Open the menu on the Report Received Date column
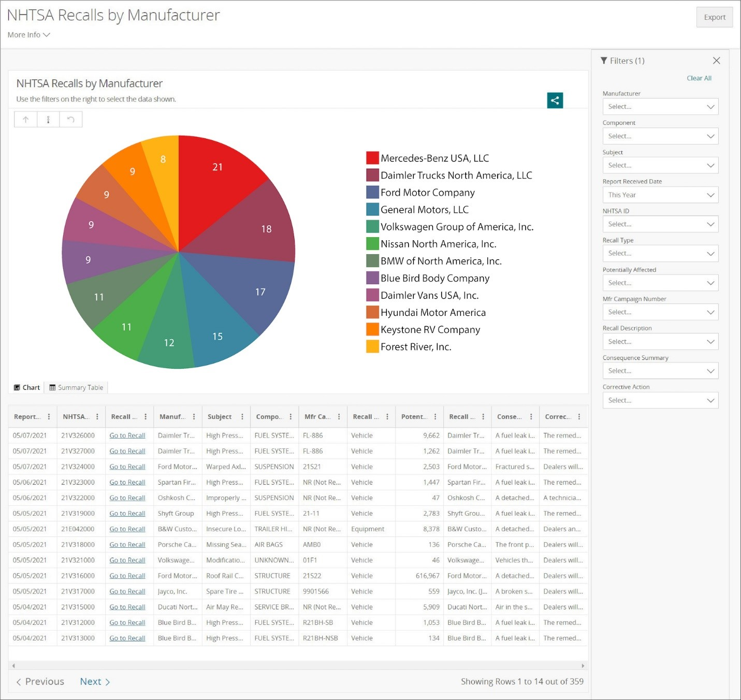 [x=49, y=416]
